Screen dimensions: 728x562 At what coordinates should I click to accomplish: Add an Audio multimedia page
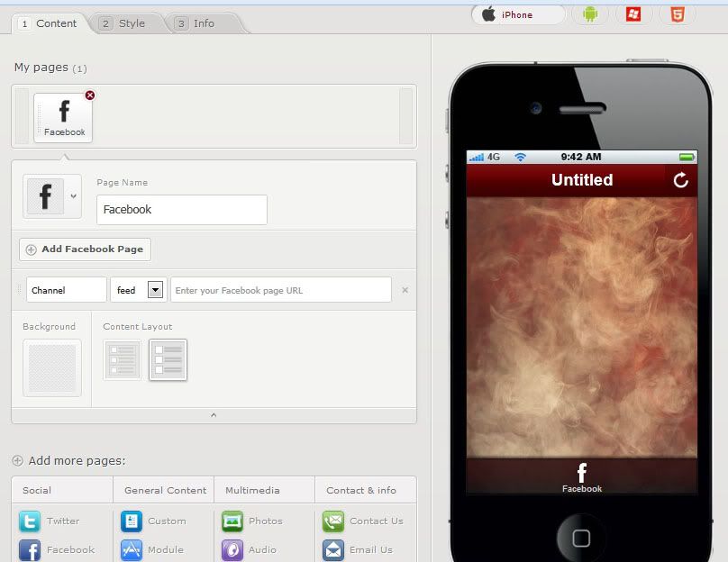pyautogui.click(x=250, y=549)
